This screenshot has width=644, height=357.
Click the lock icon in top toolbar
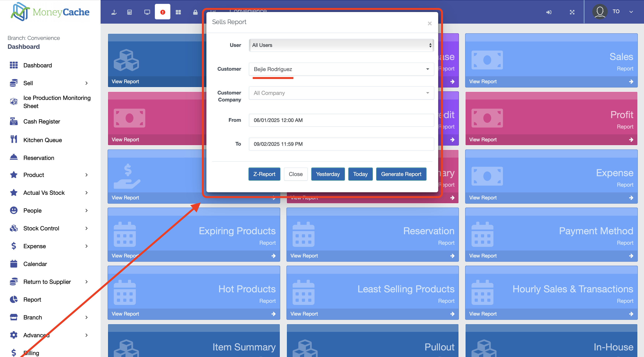point(195,12)
